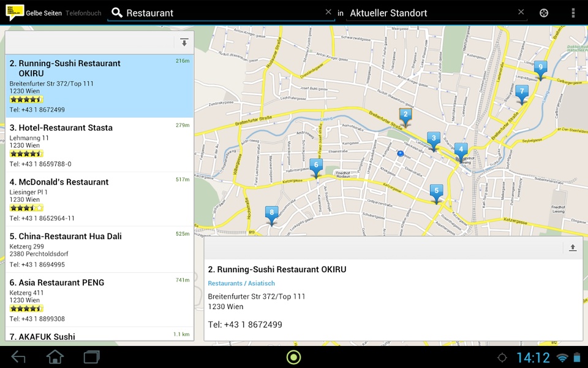Viewport: 588px width, 368px height.
Task: Open the three-dot overflow menu
Action: [573, 13]
